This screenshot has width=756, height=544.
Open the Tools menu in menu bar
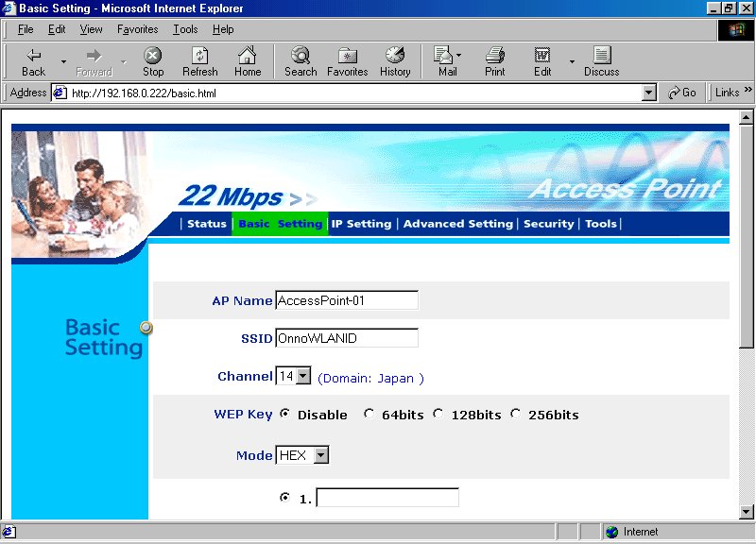pyautogui.click(x=185, y=29)
